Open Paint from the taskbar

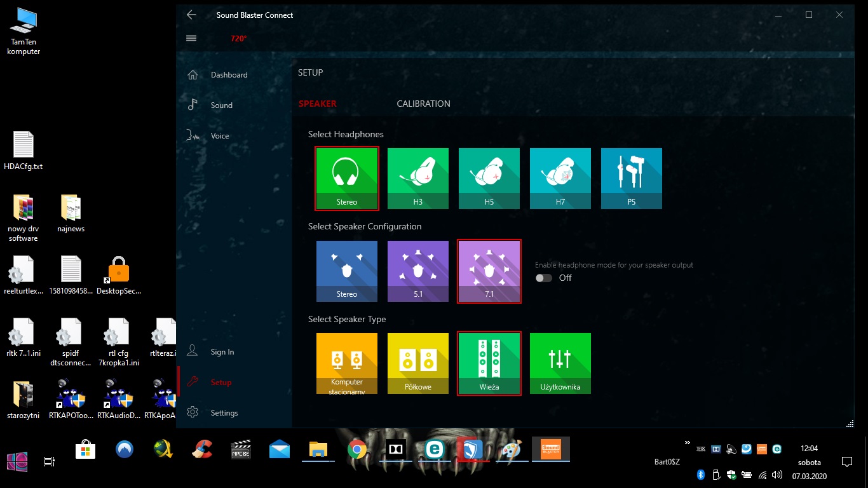512,450
